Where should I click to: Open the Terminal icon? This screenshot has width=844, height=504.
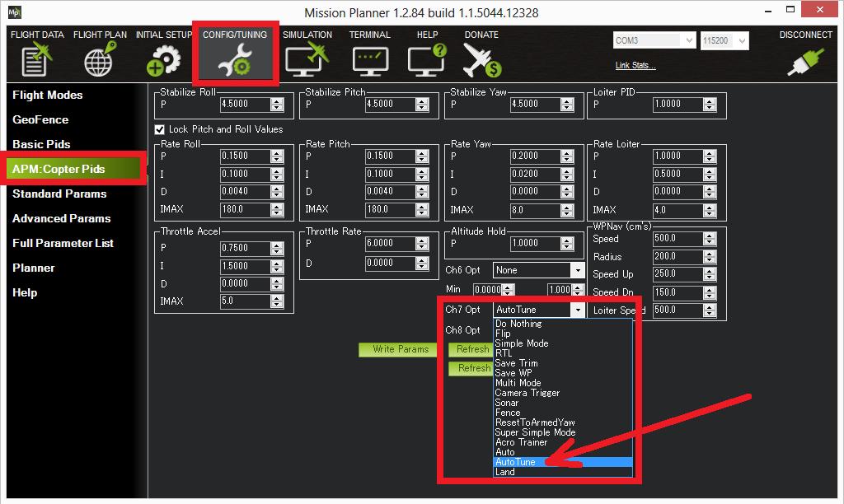pos(369,60)
